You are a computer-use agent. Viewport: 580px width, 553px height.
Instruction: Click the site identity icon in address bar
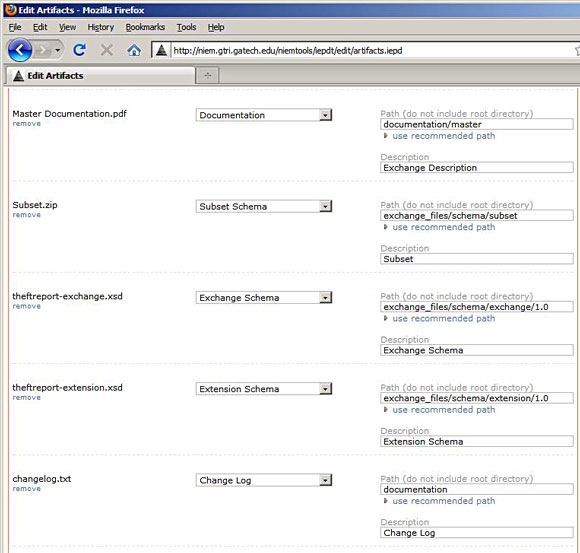point(161,50)
